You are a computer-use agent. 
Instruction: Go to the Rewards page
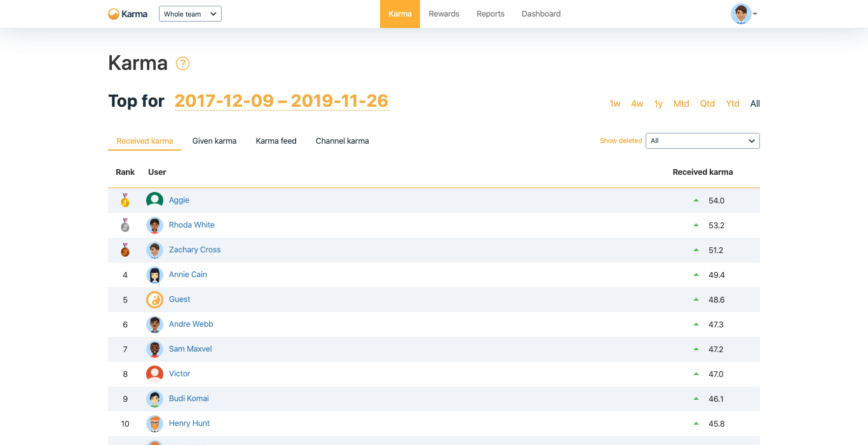444,14
